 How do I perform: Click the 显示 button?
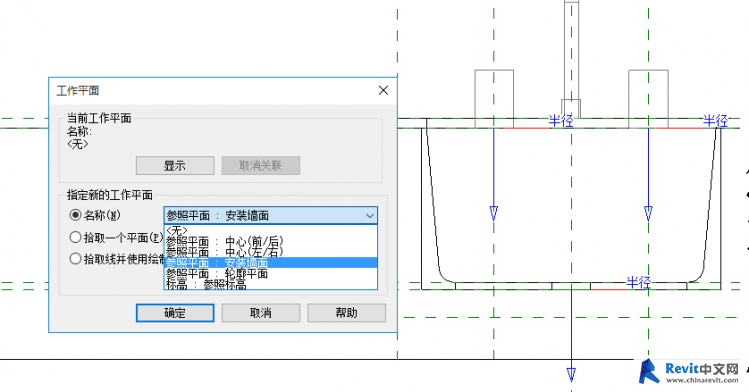(175, 166)
